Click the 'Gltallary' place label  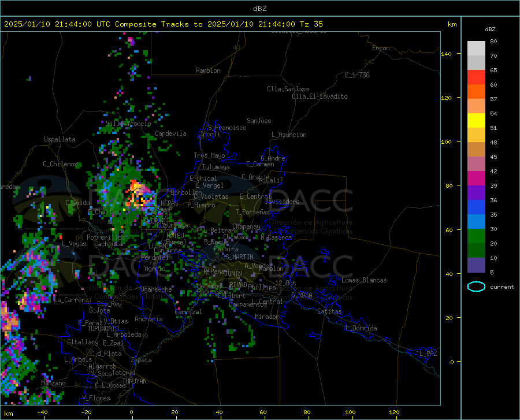(83, 342)
